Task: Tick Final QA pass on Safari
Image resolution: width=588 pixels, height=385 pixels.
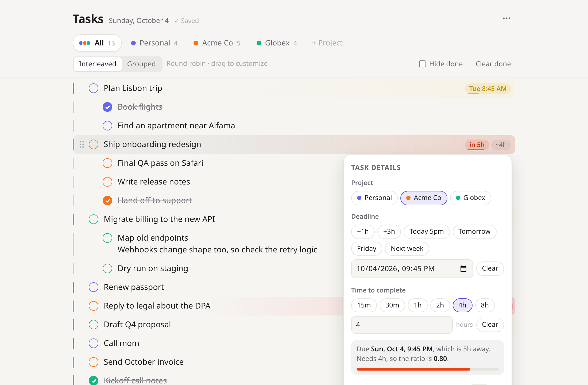Action: click(x=107, y=163)
